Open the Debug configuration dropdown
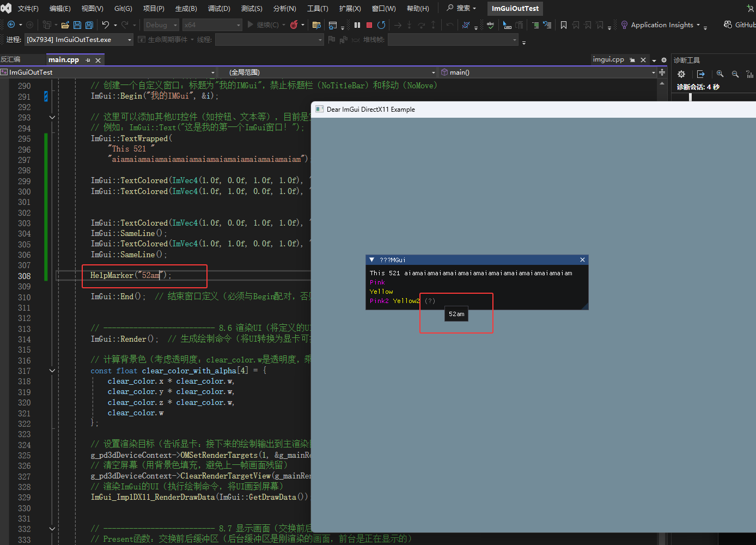Screen dimensions: 756x545 [161, 25]
